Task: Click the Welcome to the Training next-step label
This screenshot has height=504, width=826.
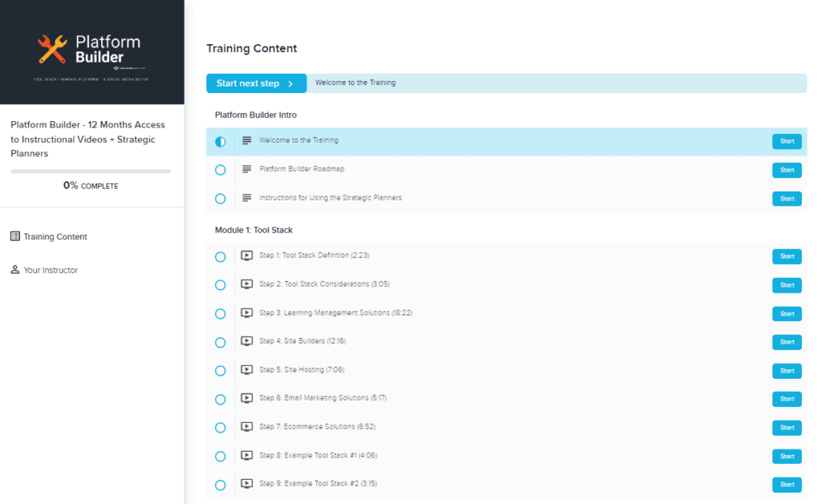Action: coord(355,83)
